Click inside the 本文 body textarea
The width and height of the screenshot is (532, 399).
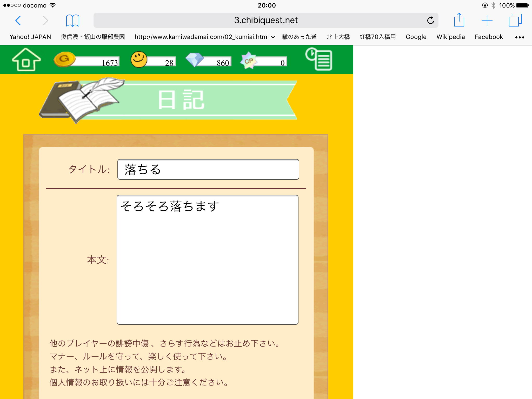tap(207, 260)
